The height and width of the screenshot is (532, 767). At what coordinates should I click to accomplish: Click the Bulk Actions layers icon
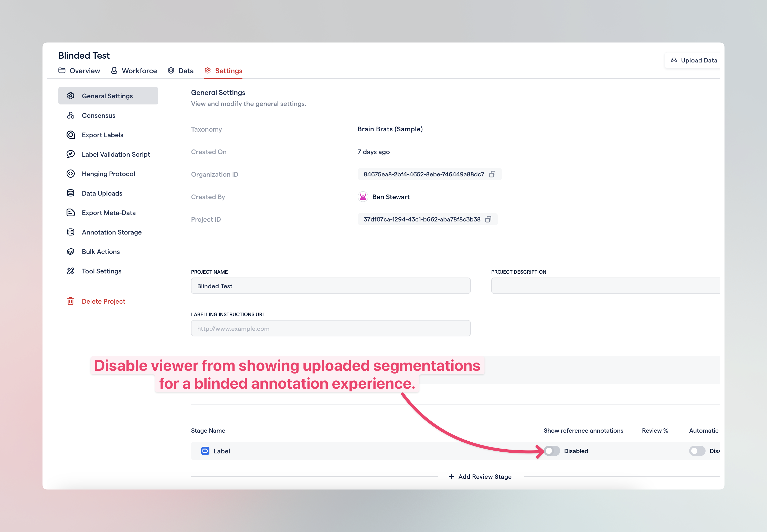(x=71, y=251)
